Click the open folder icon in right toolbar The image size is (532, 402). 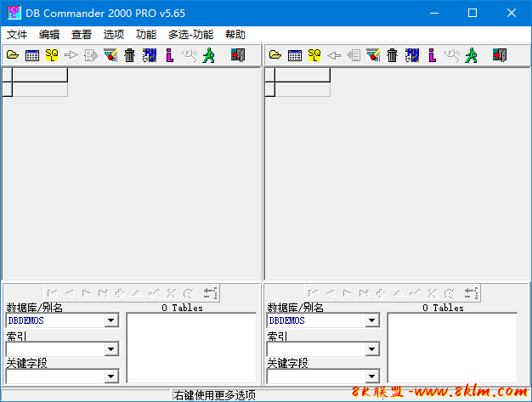click(x=274, y=55)
